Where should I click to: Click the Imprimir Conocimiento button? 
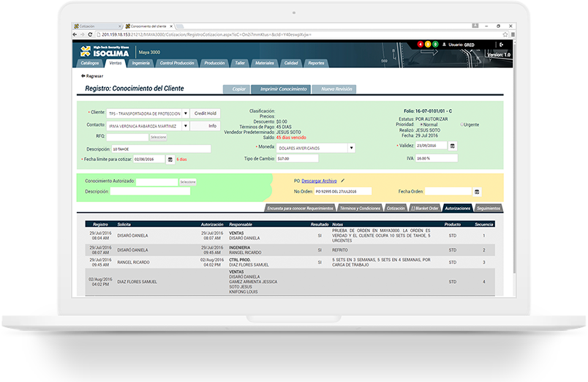[x=281, y=89]
